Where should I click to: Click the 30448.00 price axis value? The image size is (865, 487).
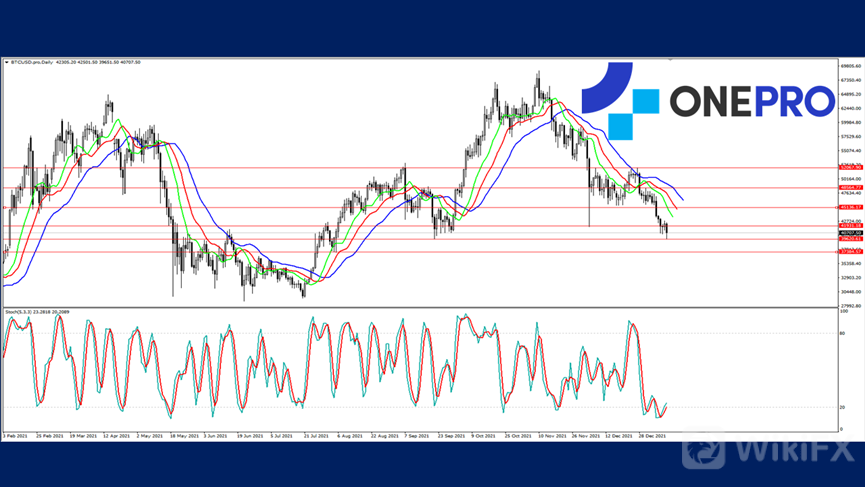tap(851, 292)
